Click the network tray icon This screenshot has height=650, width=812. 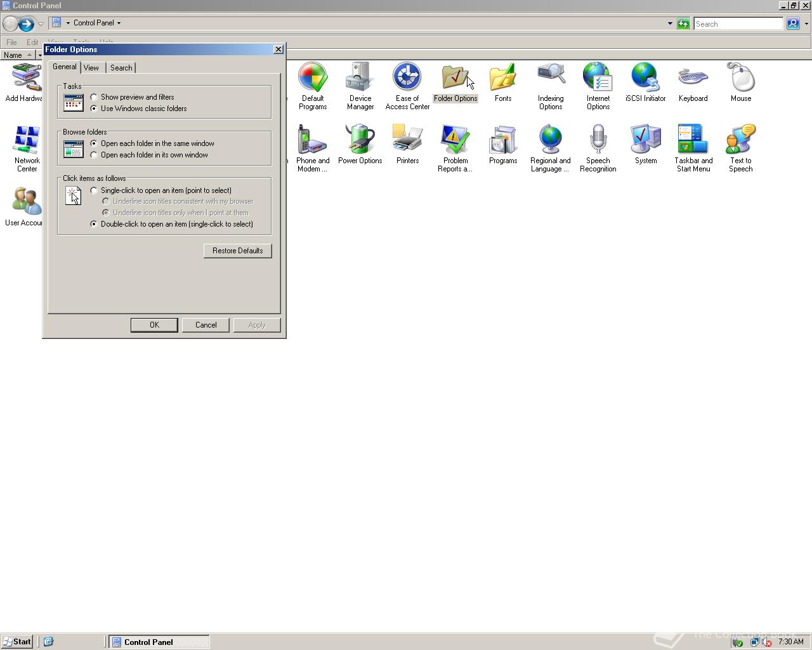(754, 642)
